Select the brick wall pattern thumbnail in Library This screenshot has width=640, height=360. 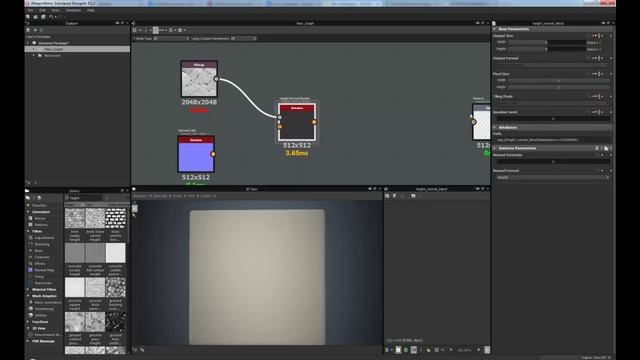tap(116, 218)
